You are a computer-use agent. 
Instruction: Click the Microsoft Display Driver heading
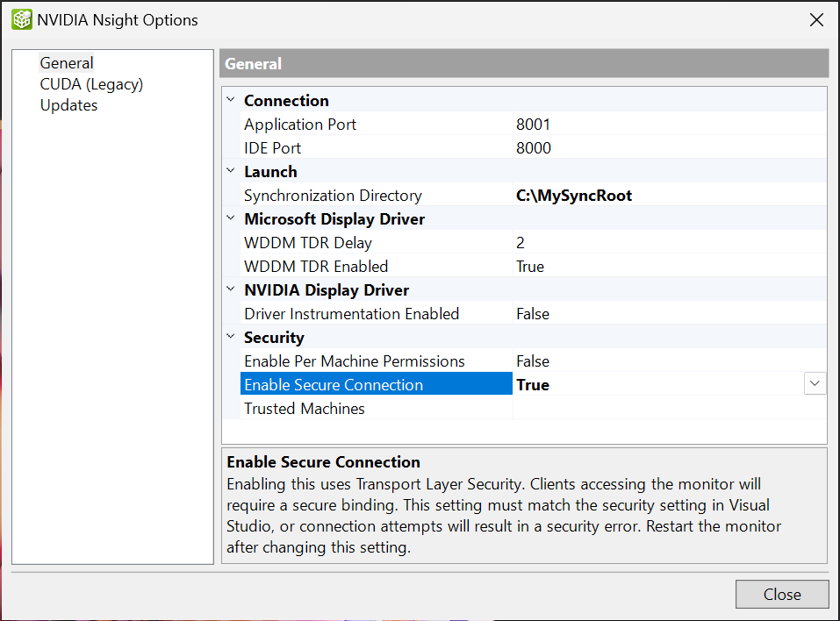click(334, 219)
